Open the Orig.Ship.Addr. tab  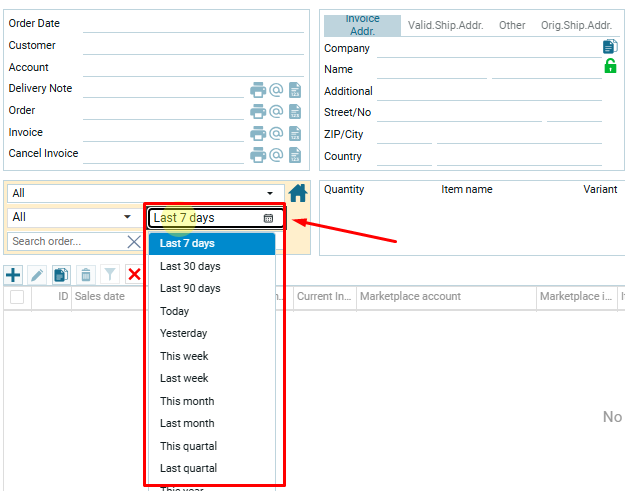tap(576, 25)
